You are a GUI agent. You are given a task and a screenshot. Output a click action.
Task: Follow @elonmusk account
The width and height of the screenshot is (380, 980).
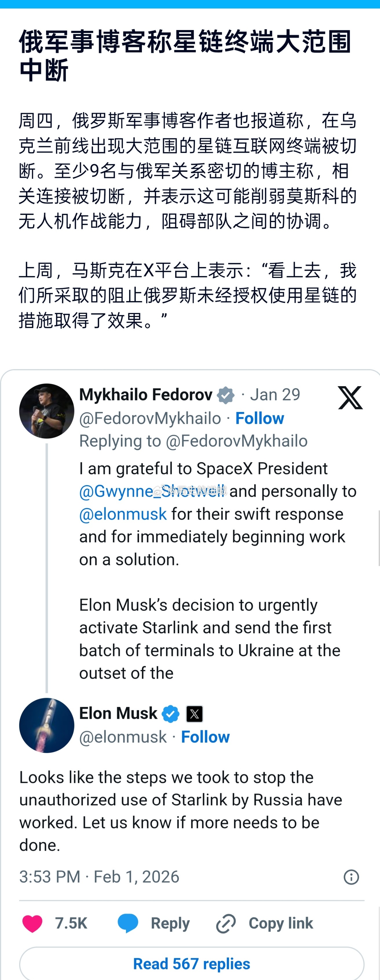click(205, 737)
